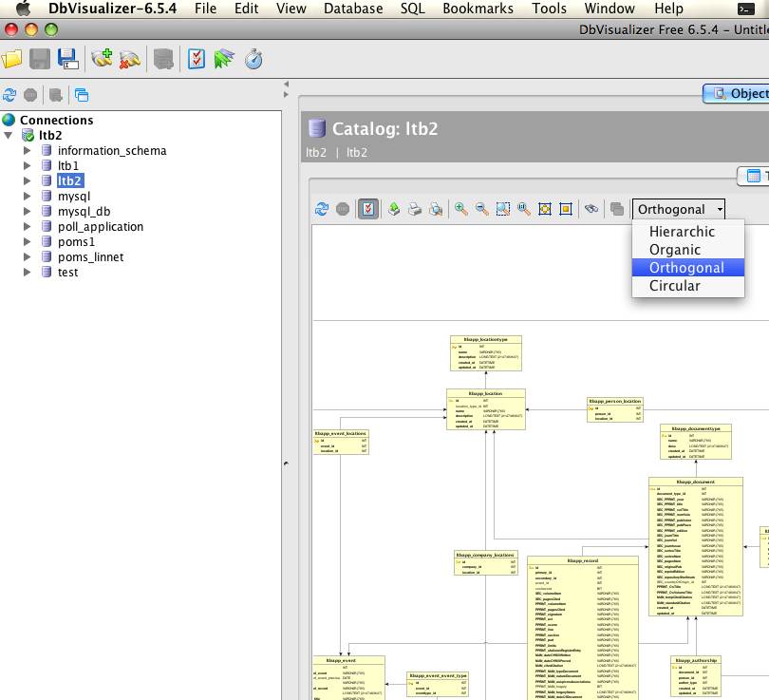This screenshot has width=769, height=700.
Task: Open the File menu
Action: point(205,9)
